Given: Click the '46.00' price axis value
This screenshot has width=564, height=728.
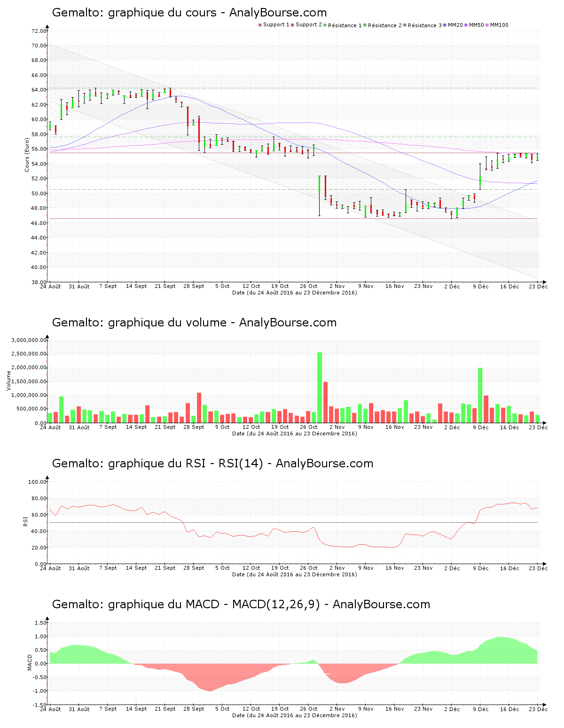Looking at the screenshot, I should [x=39, y=223].
